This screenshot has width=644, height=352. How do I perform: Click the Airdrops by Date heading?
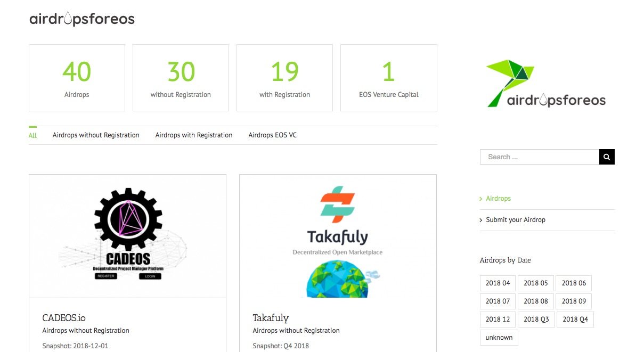(x=505, y=260)
